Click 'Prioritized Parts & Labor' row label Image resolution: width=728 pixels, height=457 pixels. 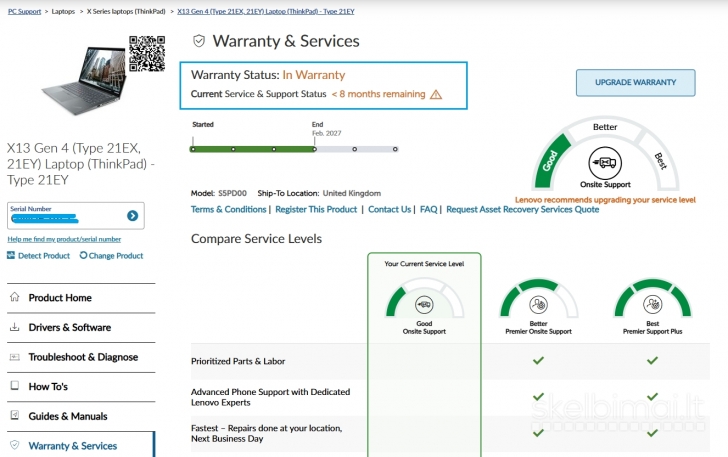tap(238, 361)
